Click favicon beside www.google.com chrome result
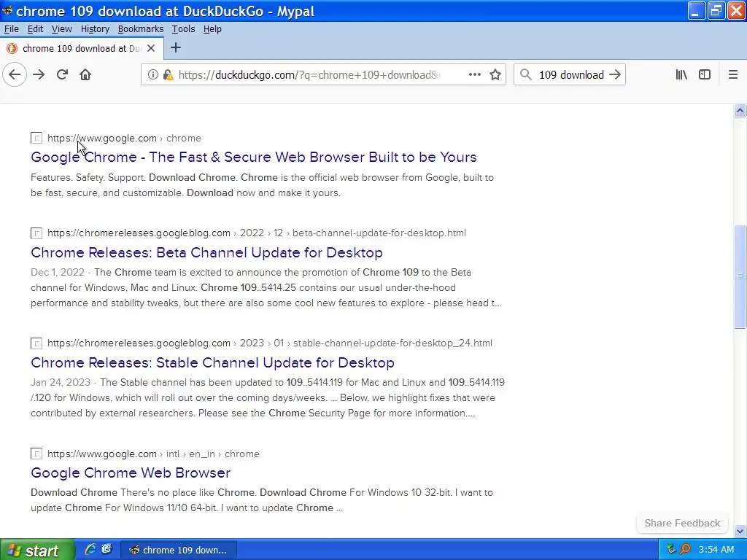Viewport: 747px width, 560px height. coord(36,138)
